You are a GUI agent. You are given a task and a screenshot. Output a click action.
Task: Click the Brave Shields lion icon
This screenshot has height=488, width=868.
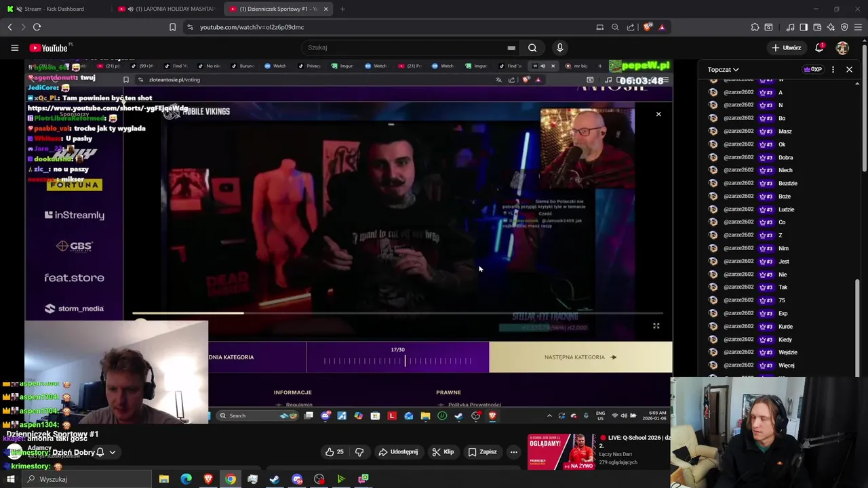(x=648, y=27)
